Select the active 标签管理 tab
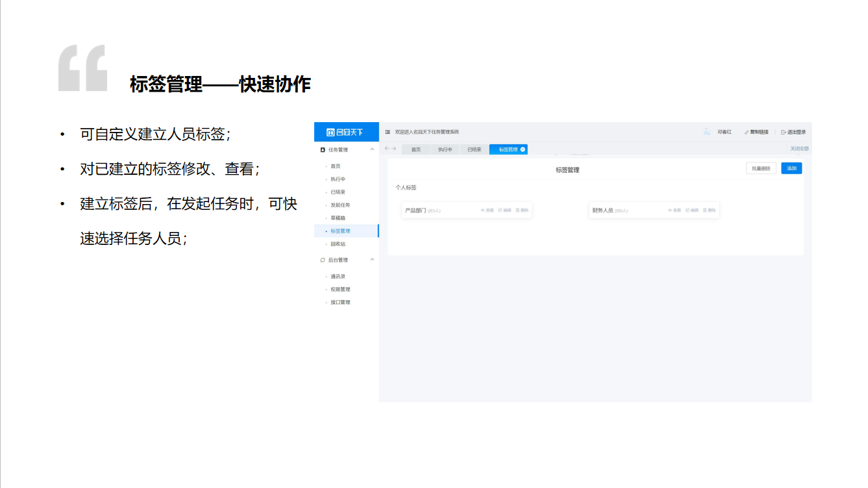Viewport: 868px width, 488px height. pyautogui.click(x=508, y=149)
